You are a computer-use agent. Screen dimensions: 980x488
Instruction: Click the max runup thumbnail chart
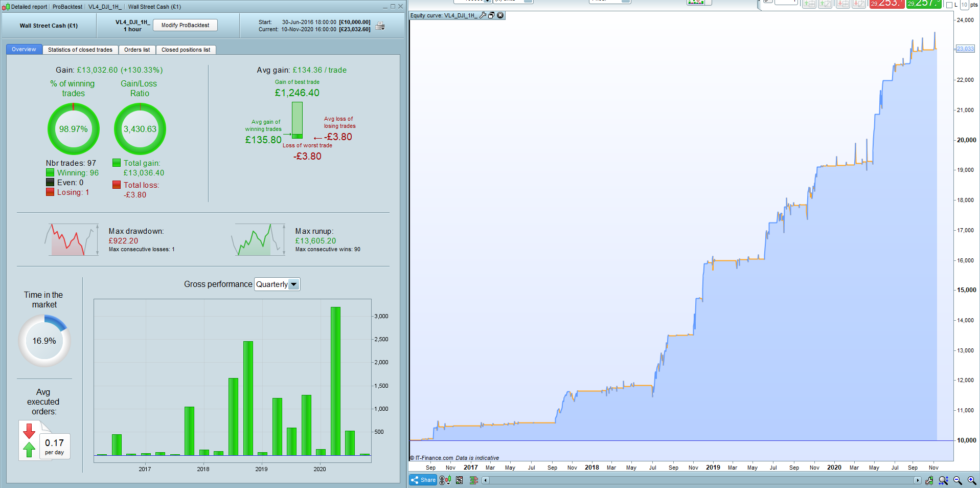(258, 239)
